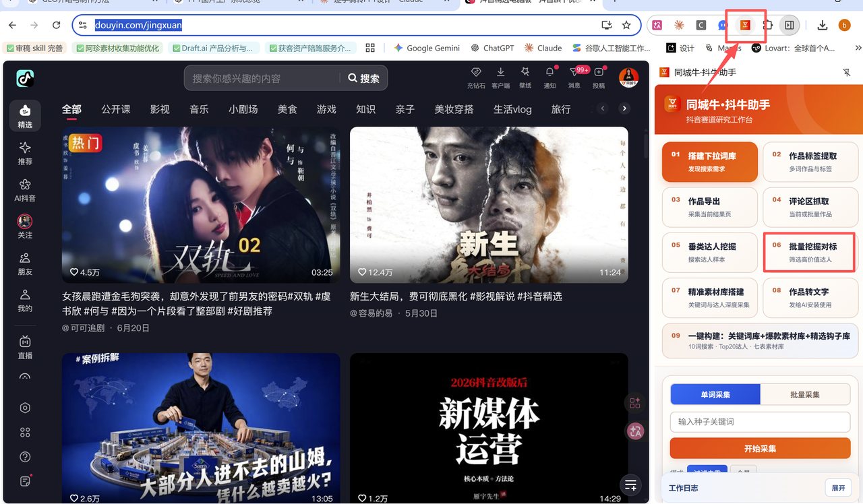Open 我的 in the left sidebar
This screenshot has height=504, width=863.
tap(25, 300)
